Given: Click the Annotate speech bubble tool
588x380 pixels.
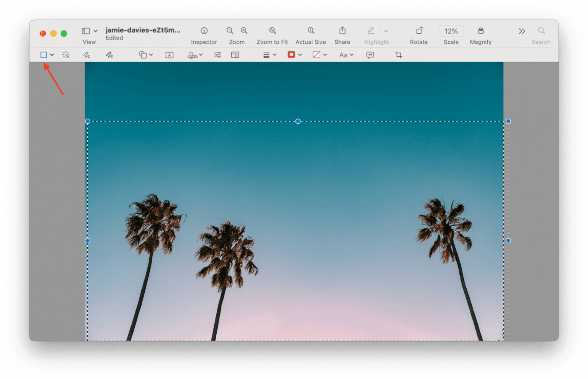Looking at the screenshot, I should coord(369,55).
